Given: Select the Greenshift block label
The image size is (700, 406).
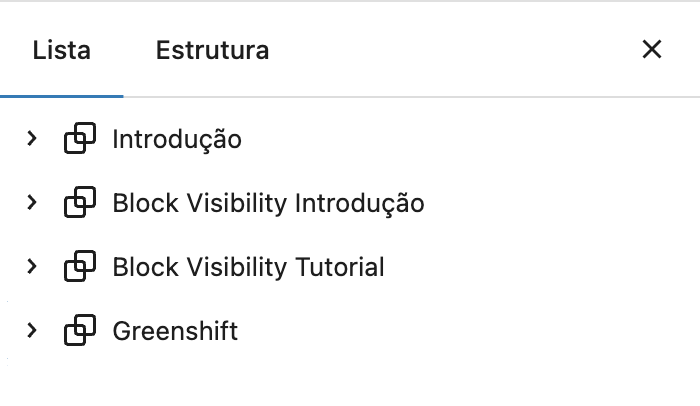Looking at the screenshot, I should click(175, 331).
